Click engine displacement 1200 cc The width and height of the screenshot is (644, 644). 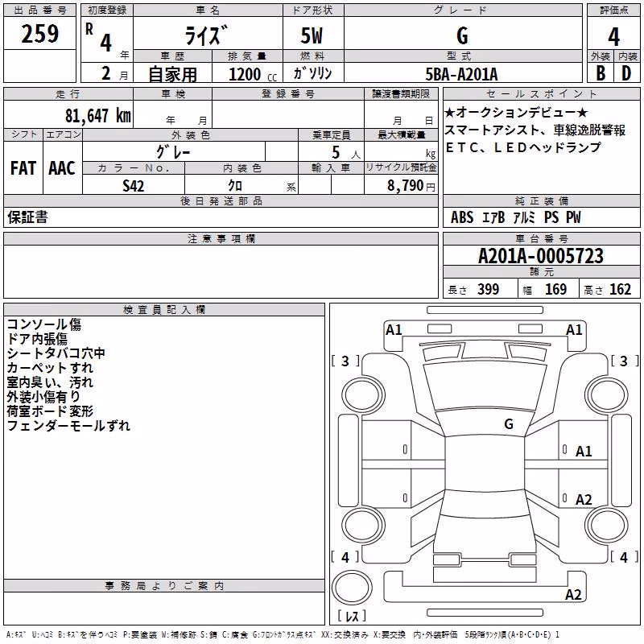(x=253, y=74)
